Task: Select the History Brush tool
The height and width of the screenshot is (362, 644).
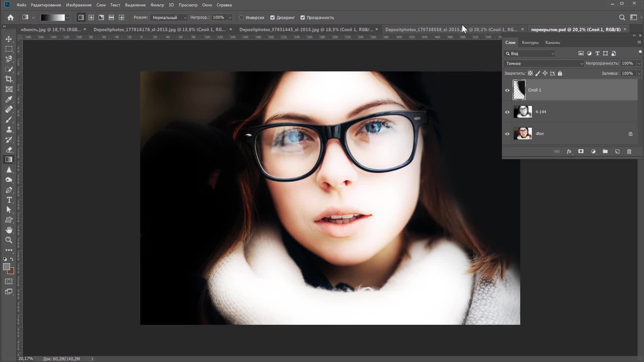Action: 9,139
